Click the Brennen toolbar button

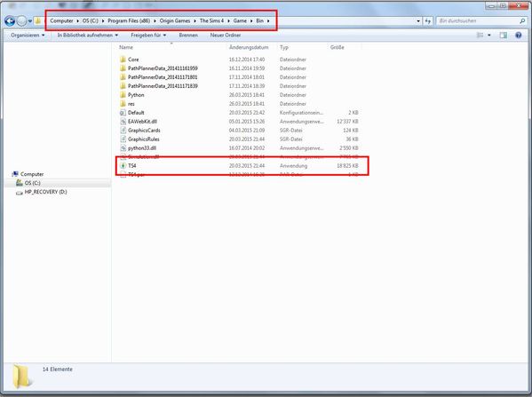[x=188, y=35]
